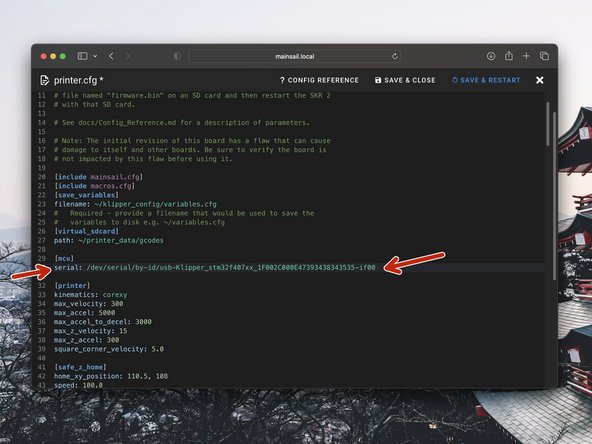Viewport: 592px width, 444px height.
Task: Focus the mainsail.local address bar
Action: [294, 56]
